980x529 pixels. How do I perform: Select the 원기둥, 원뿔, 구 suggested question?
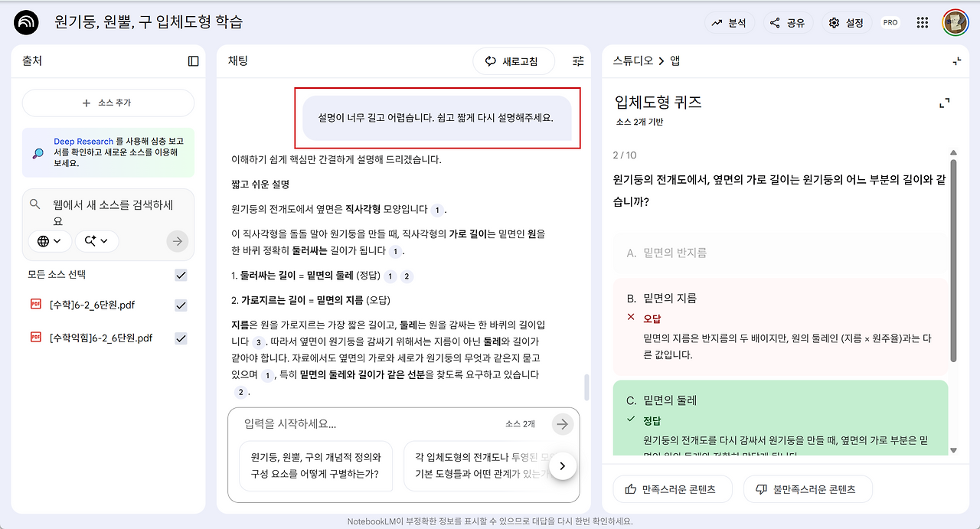(315, 465)
